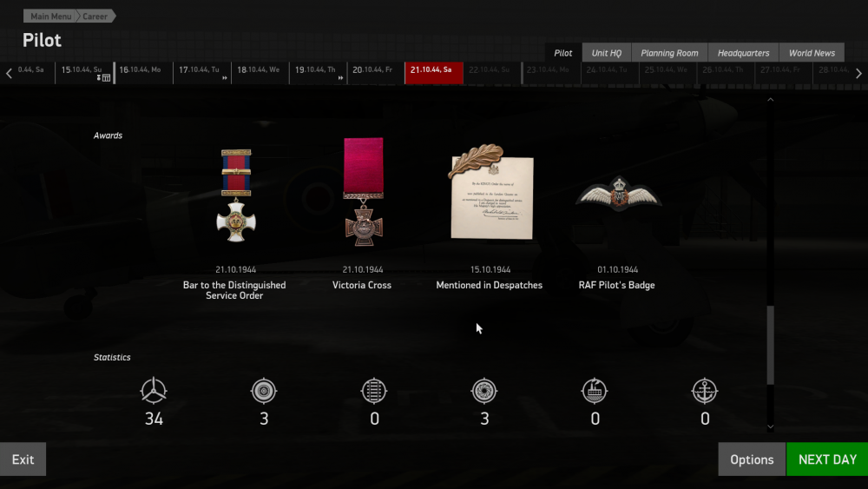868x489 pixels.
Task: Click the 01.10.1944 award date
Action: (618, 270)
